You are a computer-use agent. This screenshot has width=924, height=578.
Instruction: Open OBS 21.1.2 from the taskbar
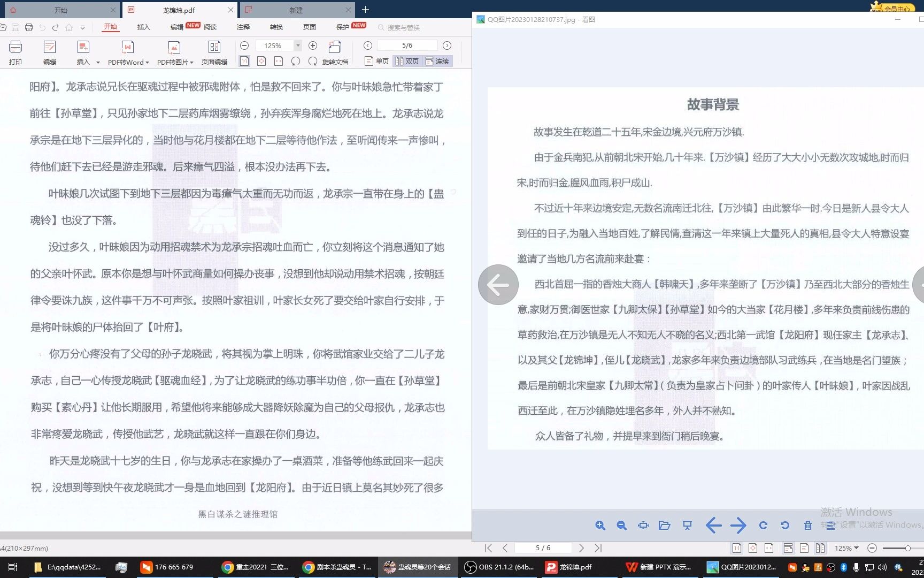(499, 567)
